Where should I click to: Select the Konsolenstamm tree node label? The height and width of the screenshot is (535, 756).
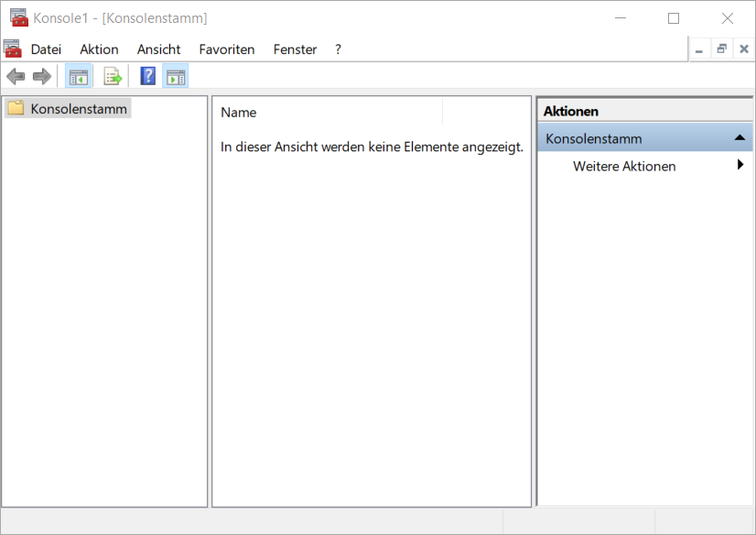79,108
